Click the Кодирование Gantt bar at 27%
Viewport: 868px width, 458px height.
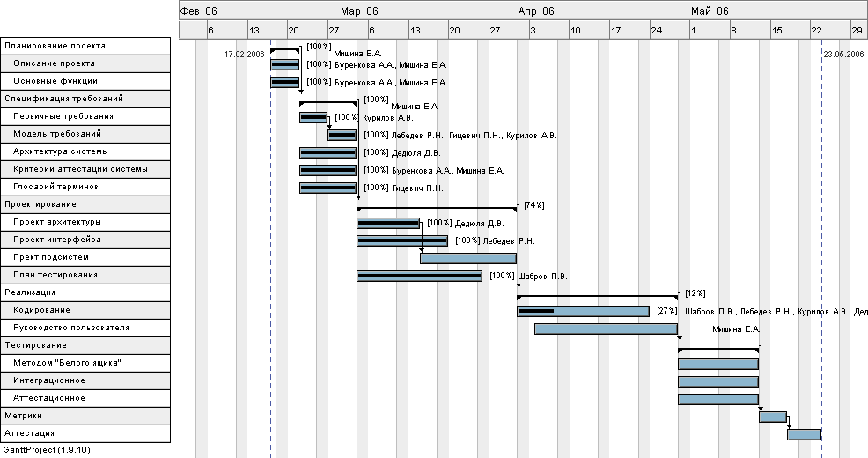tap(583, 311)
